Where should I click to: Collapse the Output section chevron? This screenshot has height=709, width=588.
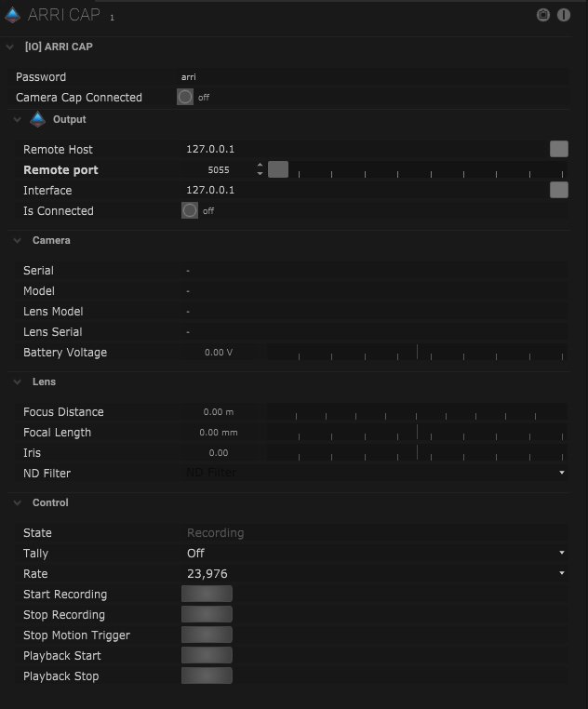(17, 119)
